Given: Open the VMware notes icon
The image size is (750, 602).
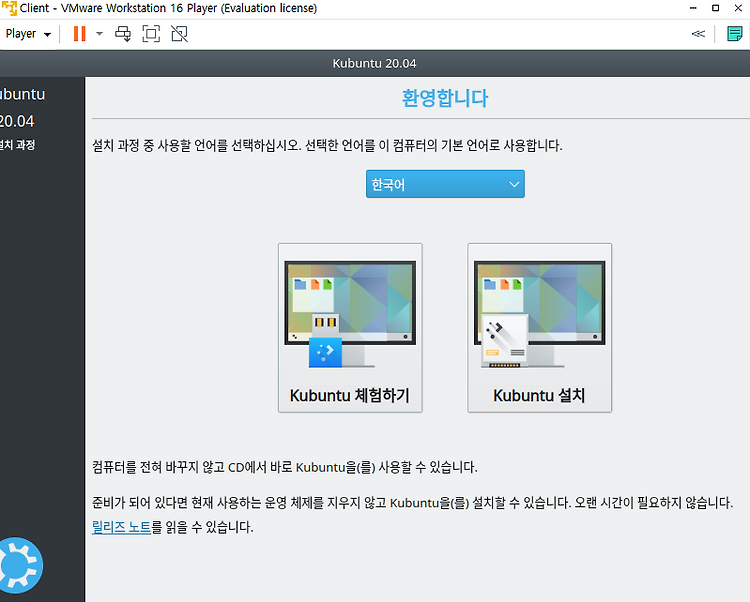Looking at the screenshot, I should pos(735,34).
